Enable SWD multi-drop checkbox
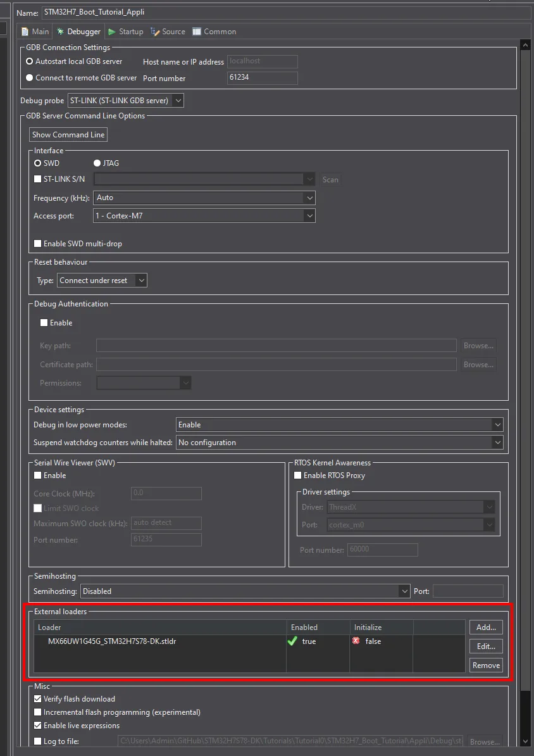 click(37, 244)
